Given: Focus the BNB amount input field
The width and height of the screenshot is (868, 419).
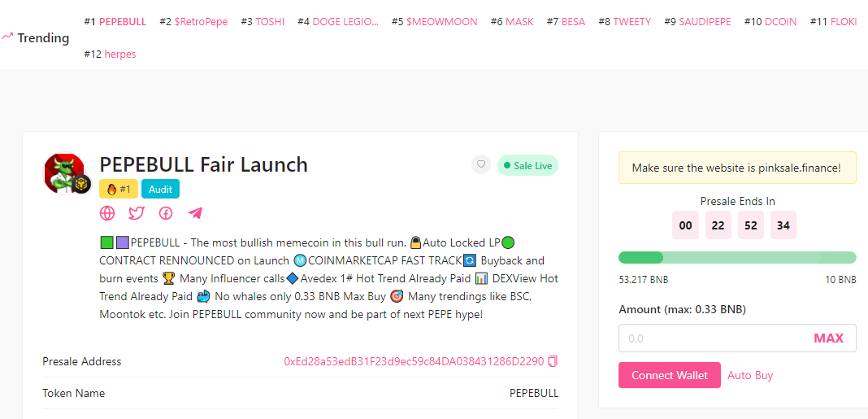Looking at the screenshot, I should tap(737, 338).
